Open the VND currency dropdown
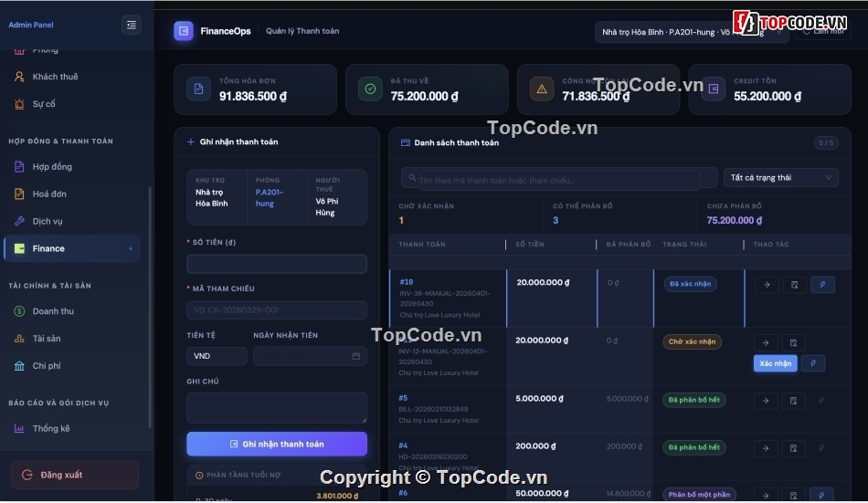 217,356
